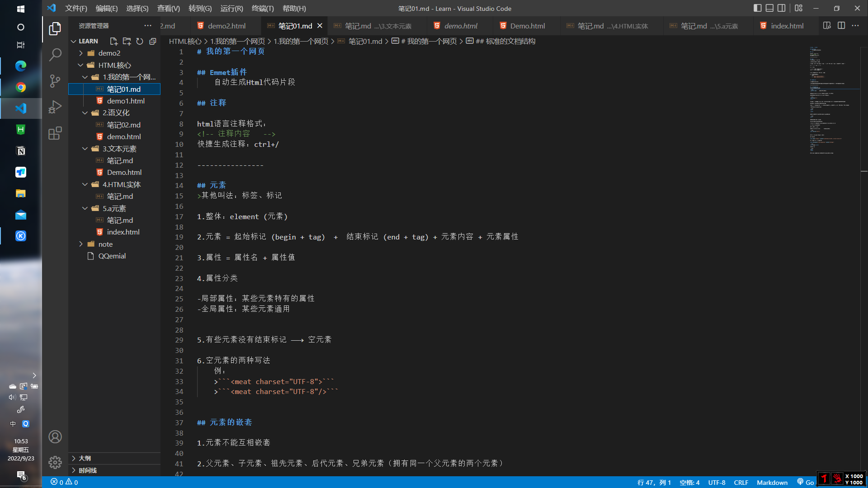This screenshot has width=868, height=488.
Task: Refresh the explorer file tree
Action: coord(140,41)
